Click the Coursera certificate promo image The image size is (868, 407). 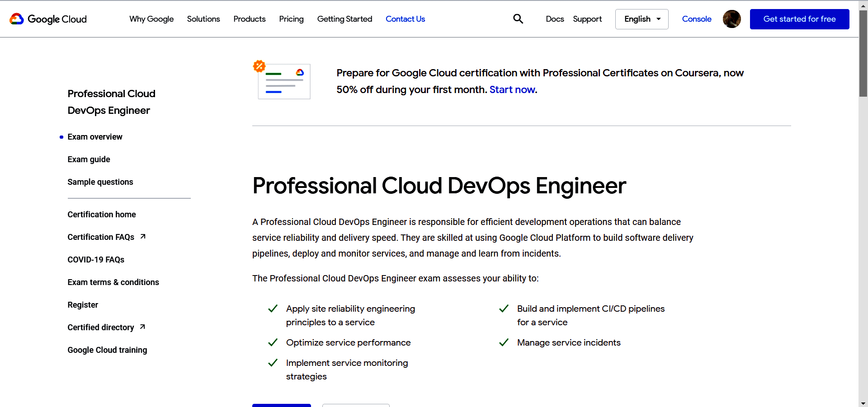pyautogui.click(x=282, y=80)
